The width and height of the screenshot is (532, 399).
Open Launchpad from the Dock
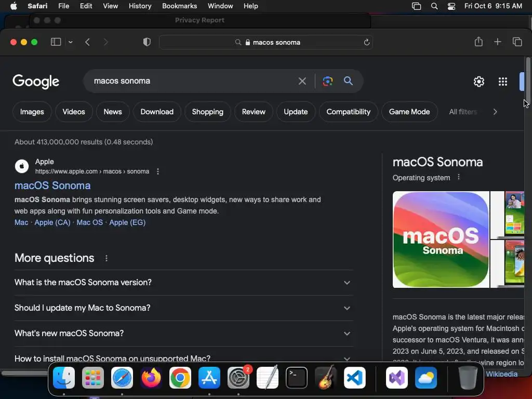click(x=93, y=378)
